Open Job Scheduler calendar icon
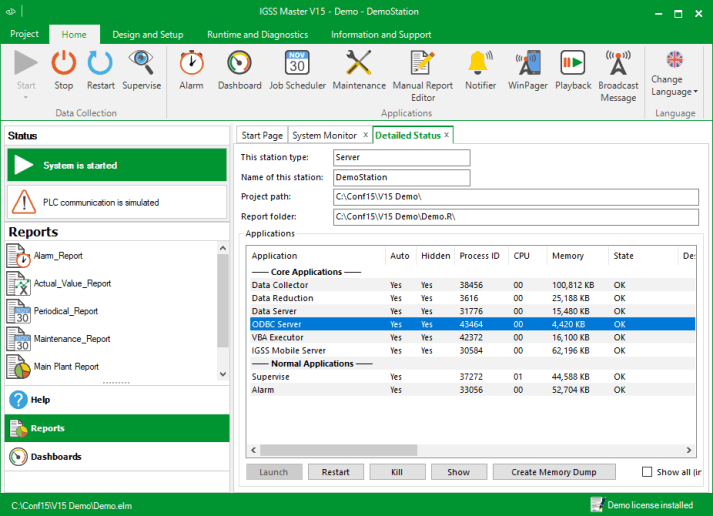The width and height of the screenshot is (713, 516). (x=297, y=64)
